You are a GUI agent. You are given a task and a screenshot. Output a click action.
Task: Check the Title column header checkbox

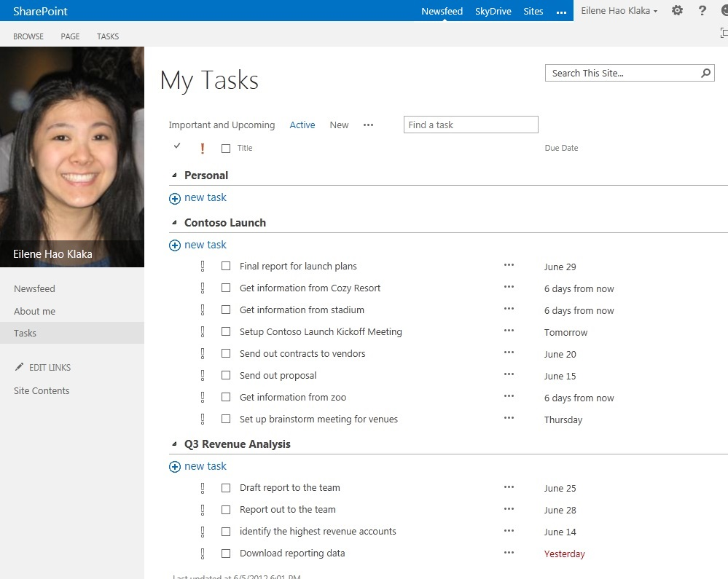coord(227,147)
